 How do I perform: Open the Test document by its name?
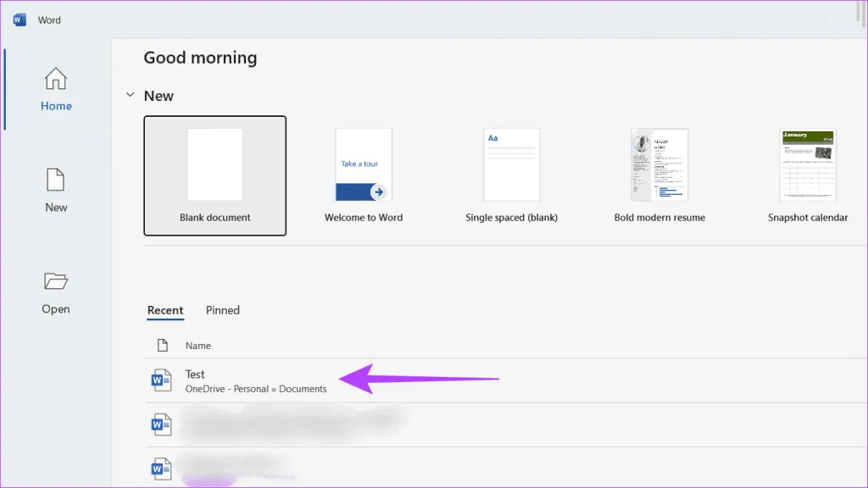[x=196, y=374]
